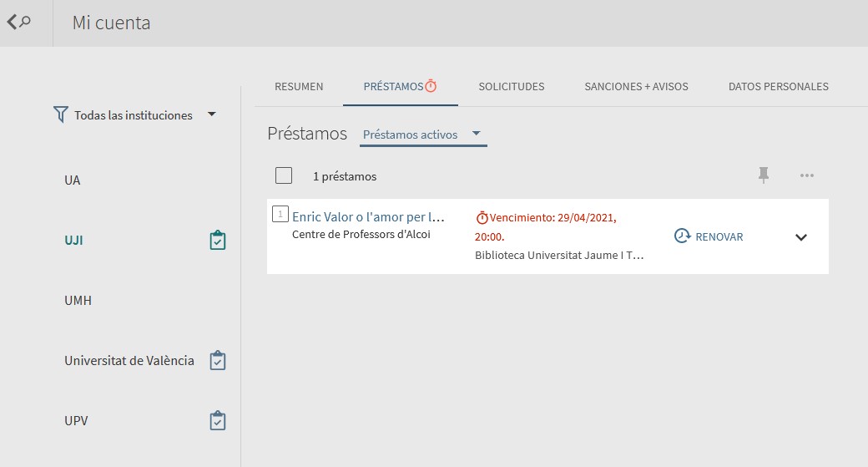Click the filter funnel icon
Image resolution: width=868 pixels, height=467 pixels.
[61, 114]
